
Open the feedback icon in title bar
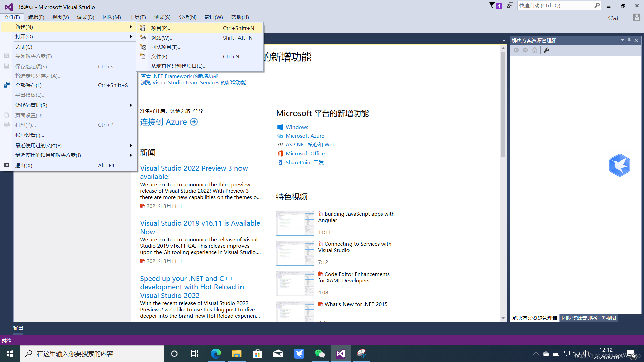pos(510,6)
